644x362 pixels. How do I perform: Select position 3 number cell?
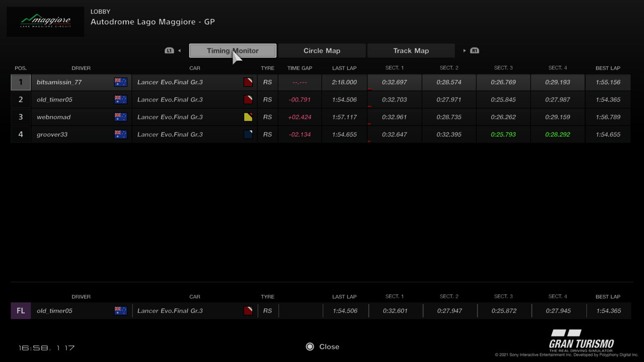pos(21,117)
